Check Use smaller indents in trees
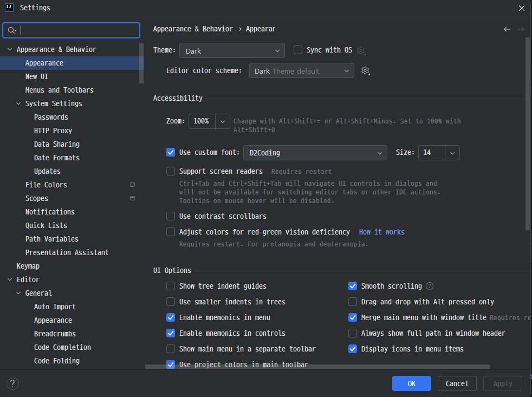The height and width of the screenshot is (397, 532). point(171,302)
